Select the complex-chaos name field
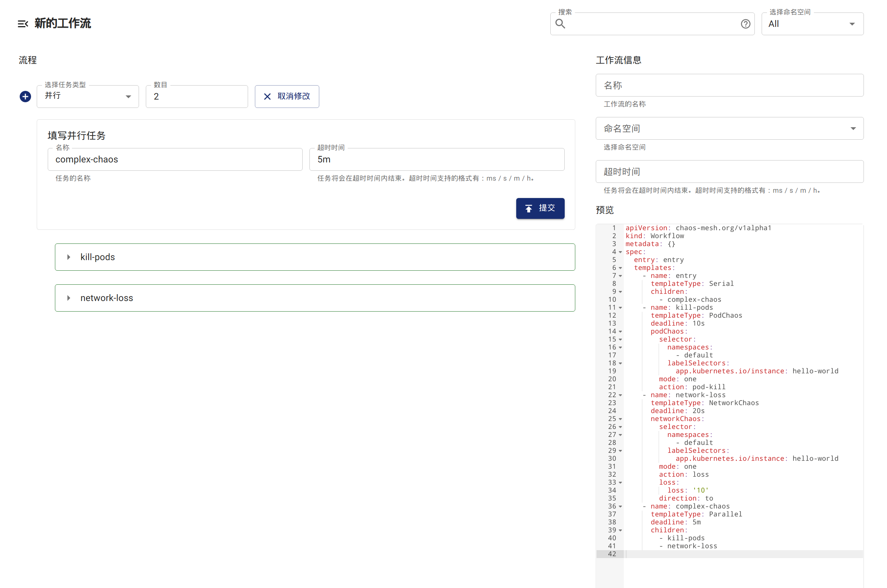The width and height of the screenshot is (887, 588). 175,159
